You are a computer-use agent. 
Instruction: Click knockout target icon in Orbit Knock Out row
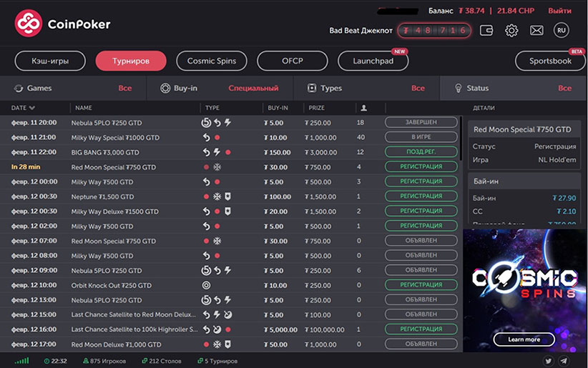(206, 285)
